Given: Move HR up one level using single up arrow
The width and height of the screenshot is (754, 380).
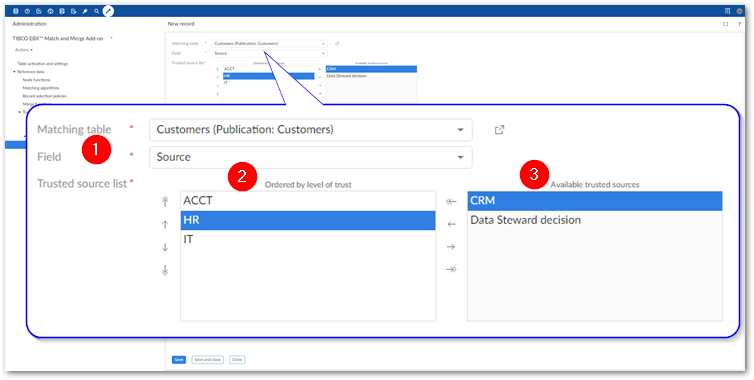Looking at the screenshot, I should coord(165,225).
